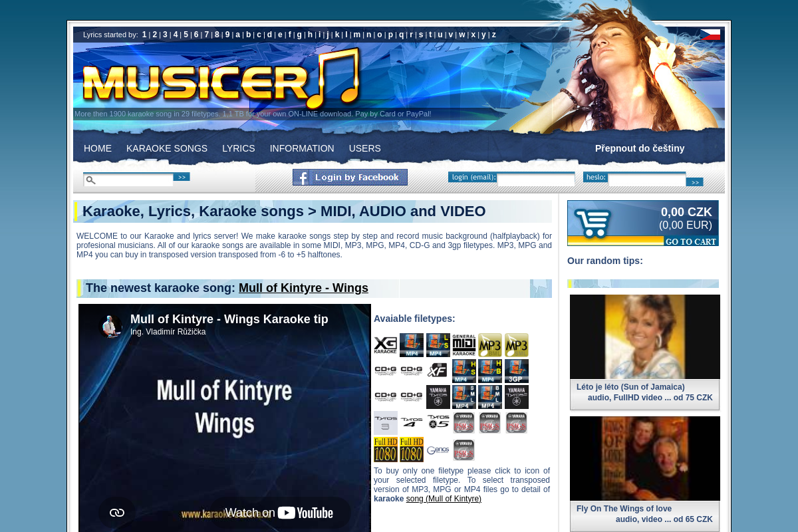This screenshot has width=798, height=532.
Task: Browse lyrics starting with 9
Action: pos(227,35)
